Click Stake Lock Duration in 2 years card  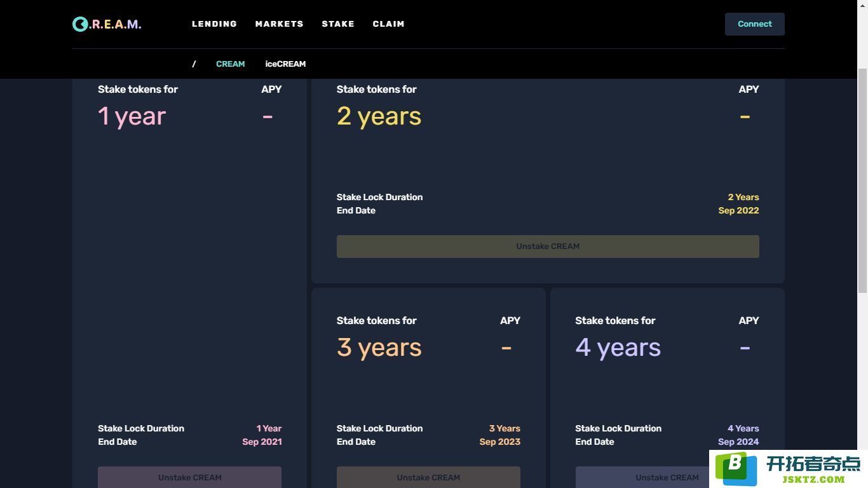tap(379, 198)
